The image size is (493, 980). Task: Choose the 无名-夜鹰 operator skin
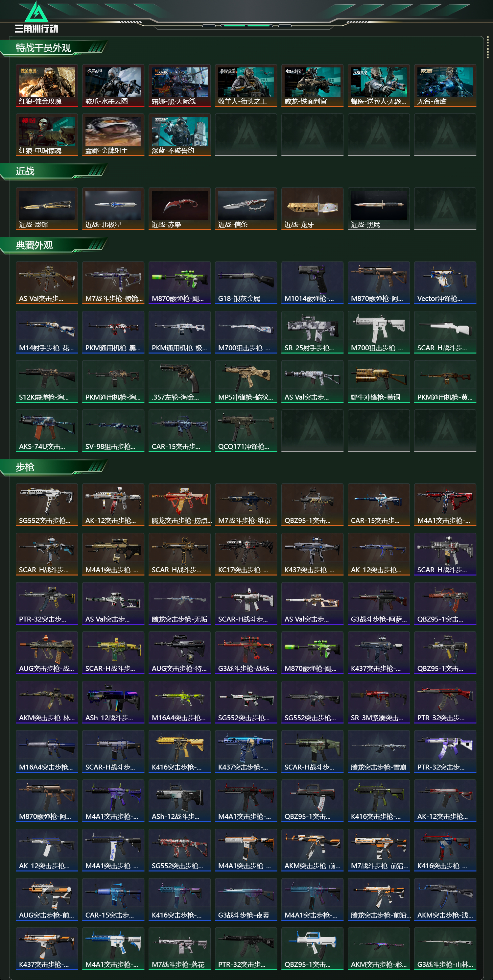point(445,86)
